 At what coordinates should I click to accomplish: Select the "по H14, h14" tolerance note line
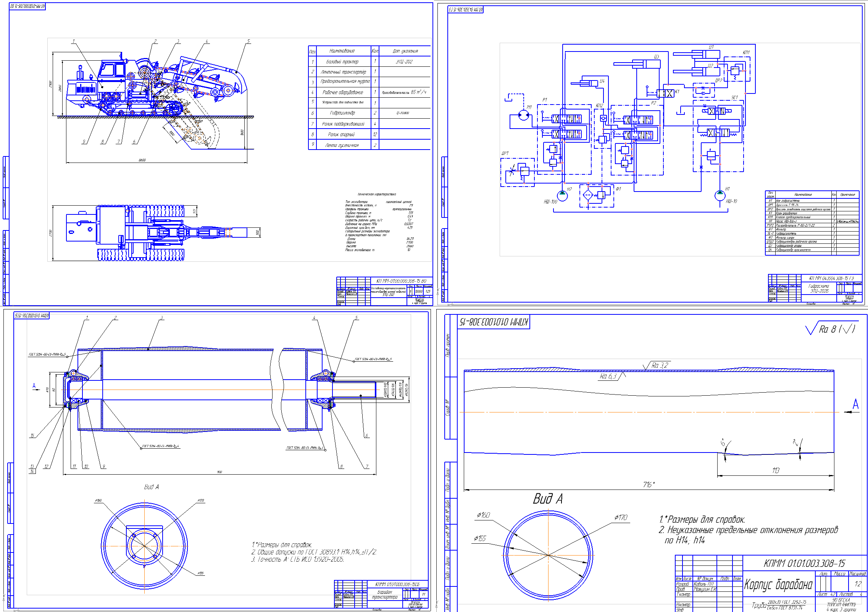point(684,540)
